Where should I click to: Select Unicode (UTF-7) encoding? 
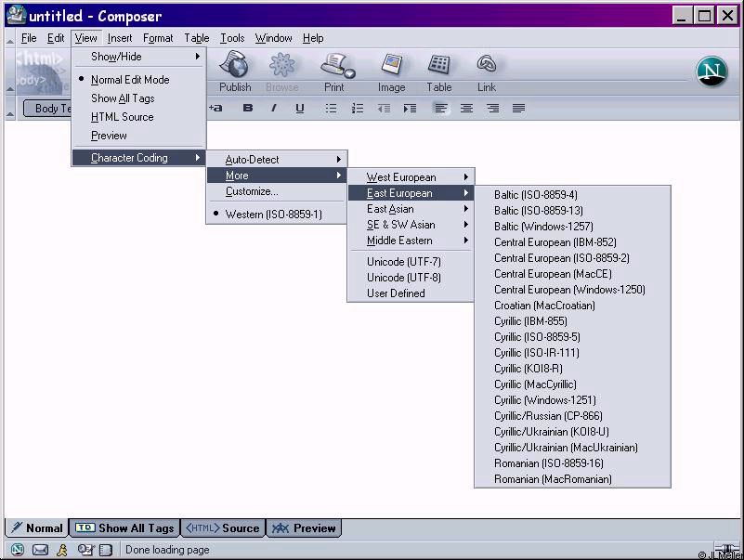(411, 262)
